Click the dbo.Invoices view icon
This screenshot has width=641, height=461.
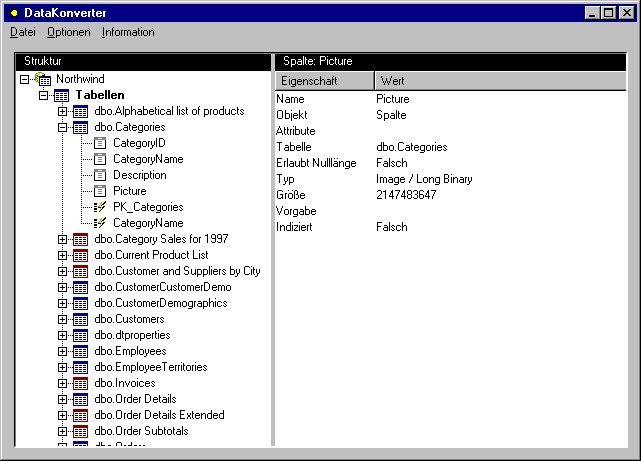(80, 383)
